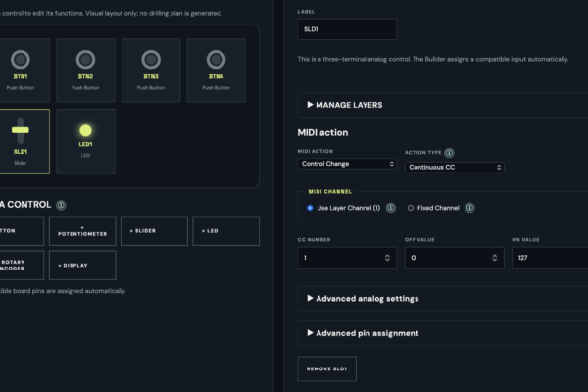Show info for Use Layer Channel
Screen dimensions: 588x392
[391, 208]
